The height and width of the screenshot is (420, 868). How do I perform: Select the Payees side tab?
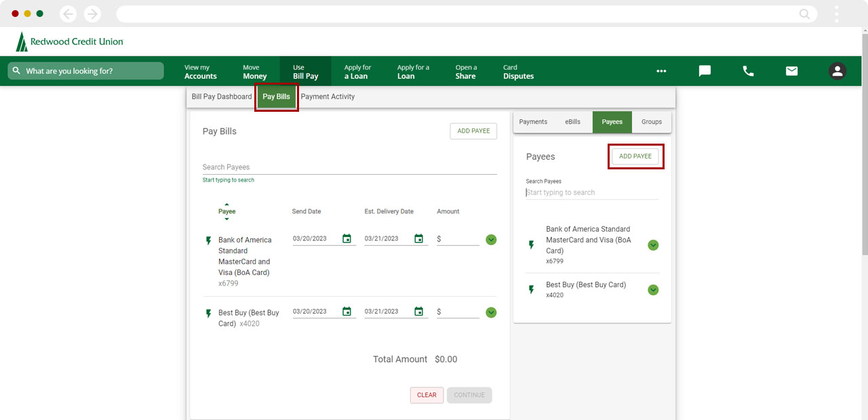pyautogui.click(x=612, y=122)
